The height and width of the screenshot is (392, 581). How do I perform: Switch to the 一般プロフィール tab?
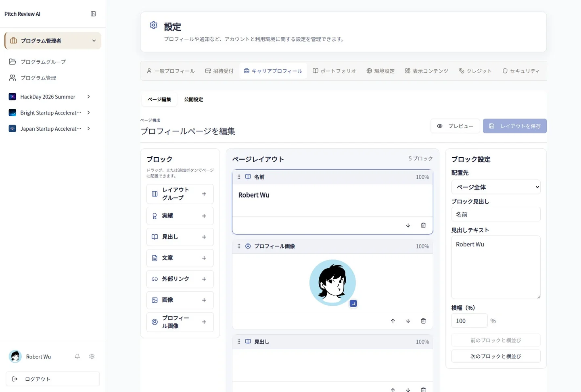coord(171,71)
